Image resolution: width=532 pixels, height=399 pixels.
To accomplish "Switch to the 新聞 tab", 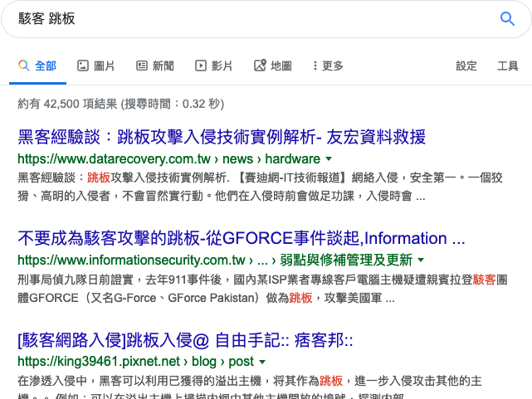I will [155, 66].
